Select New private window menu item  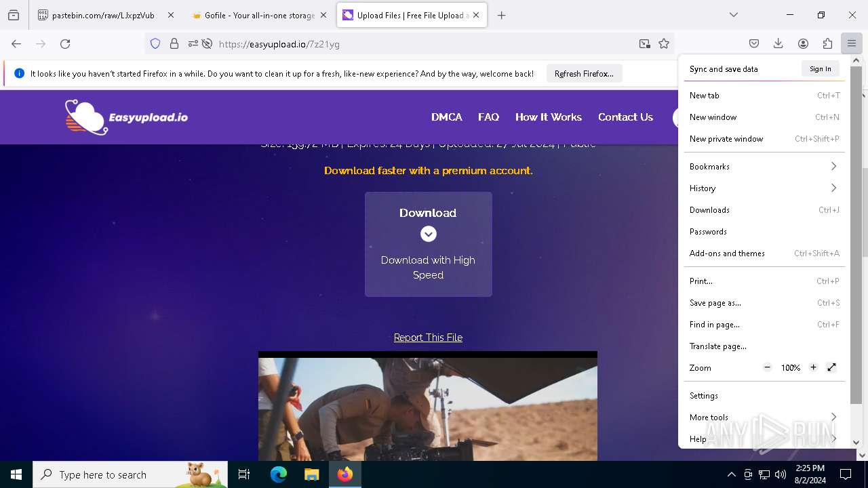pos(764,138)
